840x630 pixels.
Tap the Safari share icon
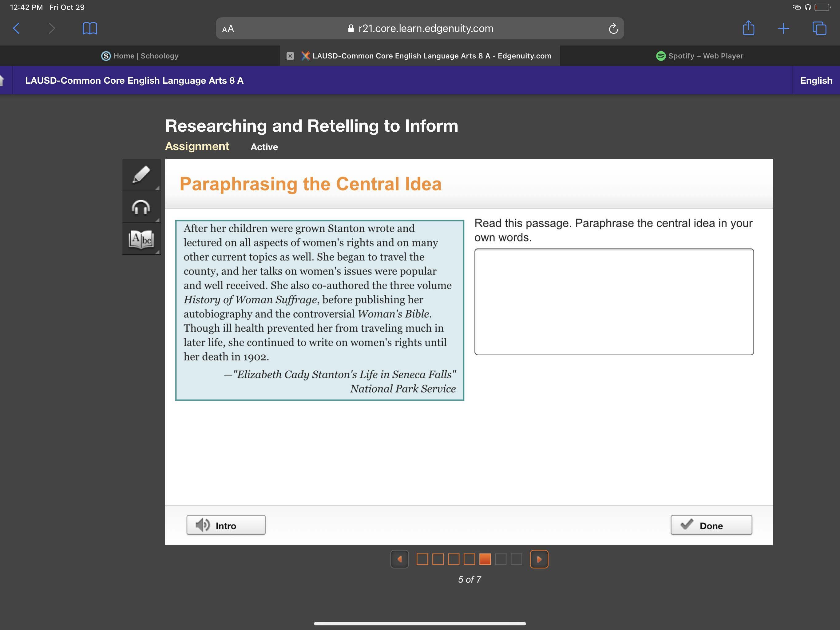(x=748, y=29)
